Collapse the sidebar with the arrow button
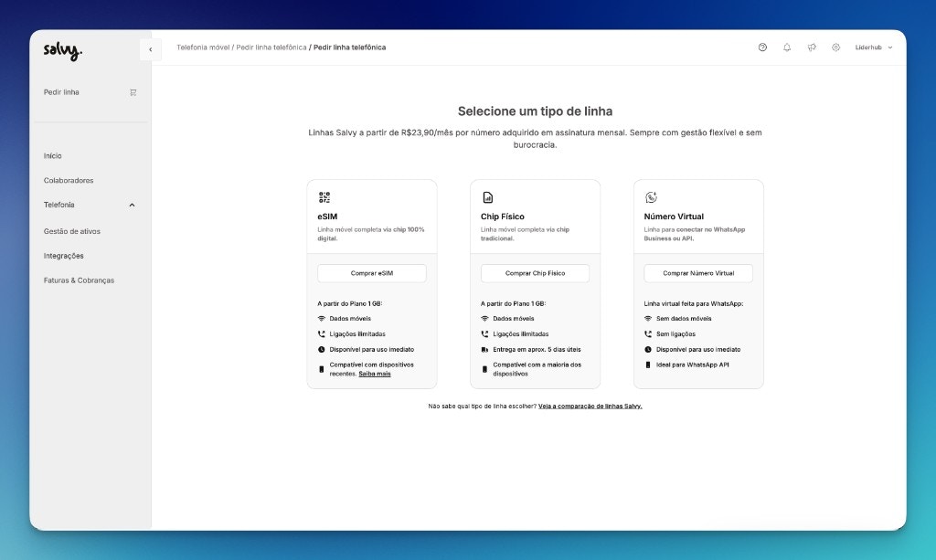 coord(151,49)
